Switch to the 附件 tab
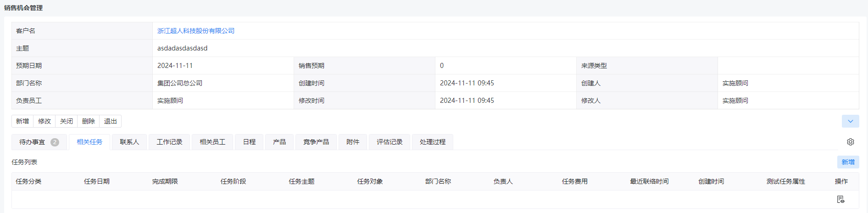Viewport: 868px width, 213px height. pyautogui.click(x=353, y=142)
